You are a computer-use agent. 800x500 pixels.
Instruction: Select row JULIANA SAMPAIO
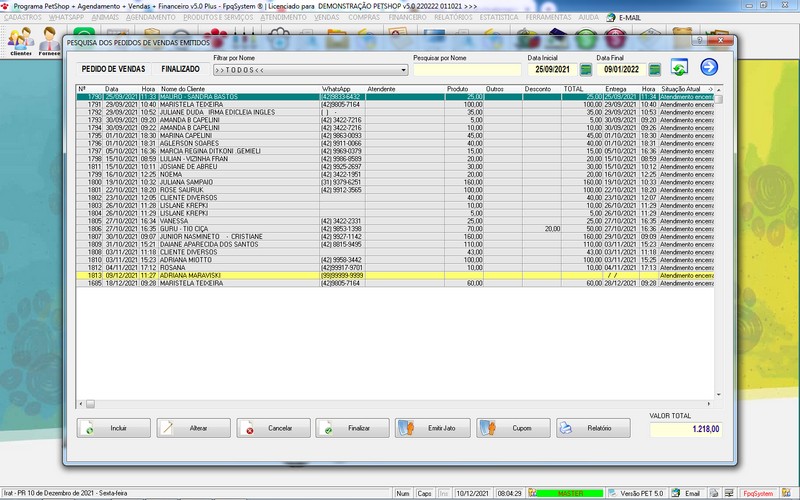click(x=395, y=182)
